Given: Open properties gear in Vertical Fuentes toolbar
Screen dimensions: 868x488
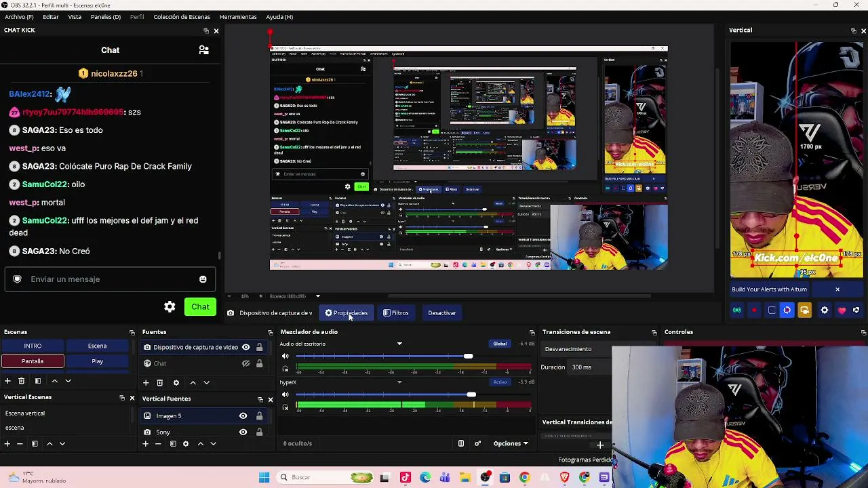Looking at the screenshot, I should pyautogui.click(x=186, y=444).
